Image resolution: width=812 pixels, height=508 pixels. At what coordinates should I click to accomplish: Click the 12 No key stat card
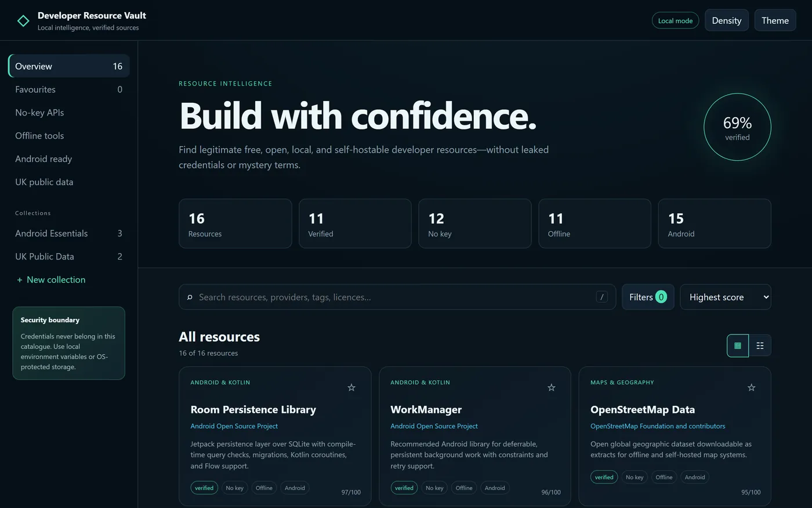[x=475, y=224]
